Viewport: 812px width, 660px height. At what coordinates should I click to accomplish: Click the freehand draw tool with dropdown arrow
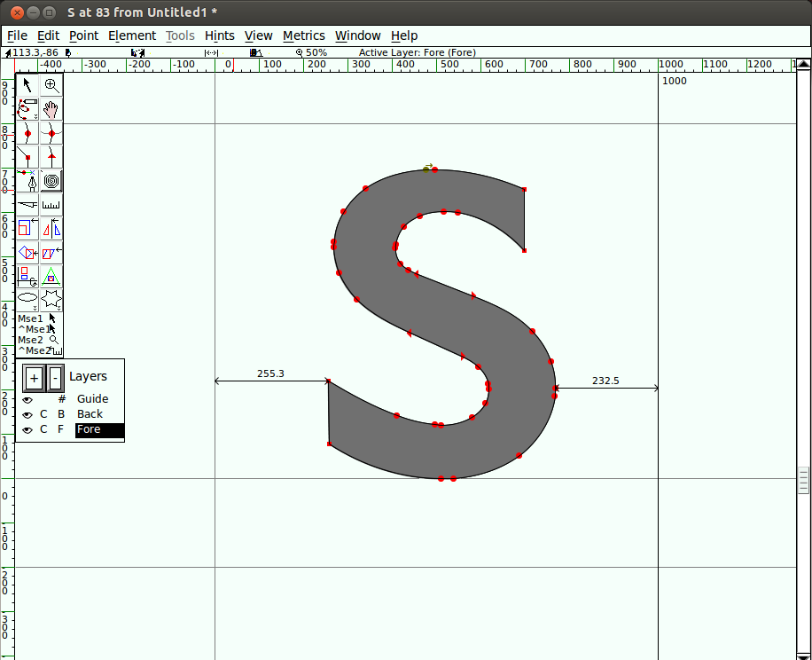[x=27, y=110]
